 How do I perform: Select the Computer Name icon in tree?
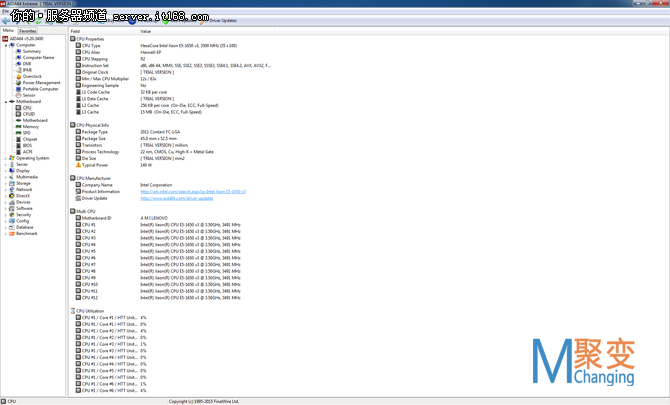click(x=18, y=57)
